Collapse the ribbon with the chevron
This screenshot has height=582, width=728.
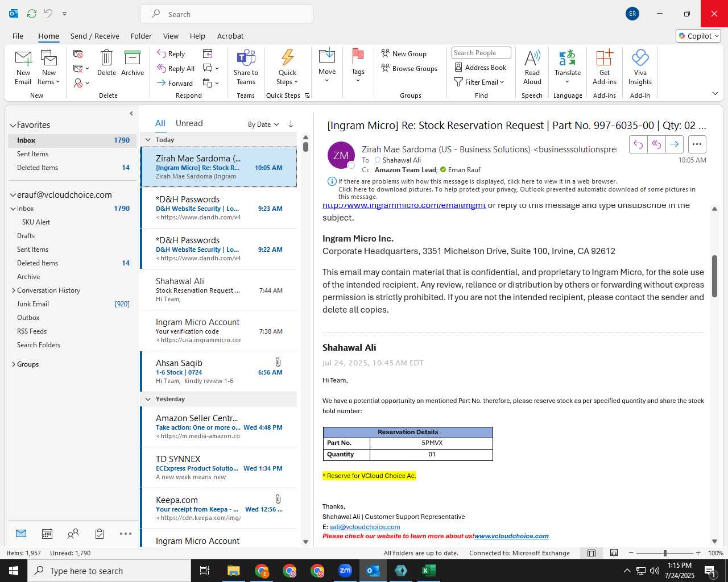715,93
